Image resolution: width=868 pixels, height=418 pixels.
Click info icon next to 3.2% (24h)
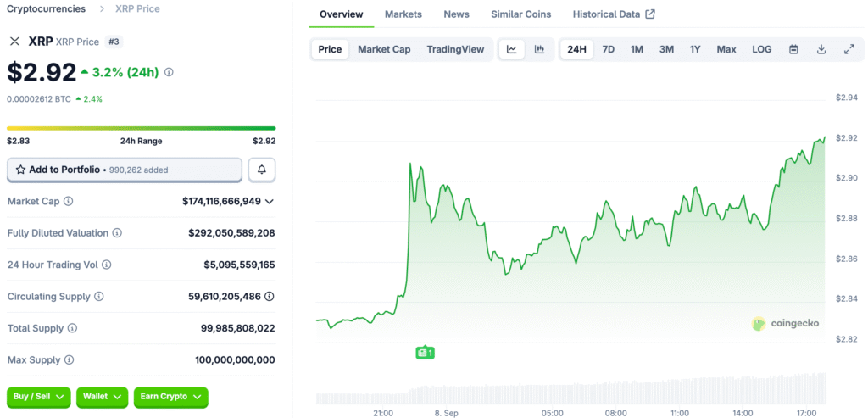coord(170,72)
